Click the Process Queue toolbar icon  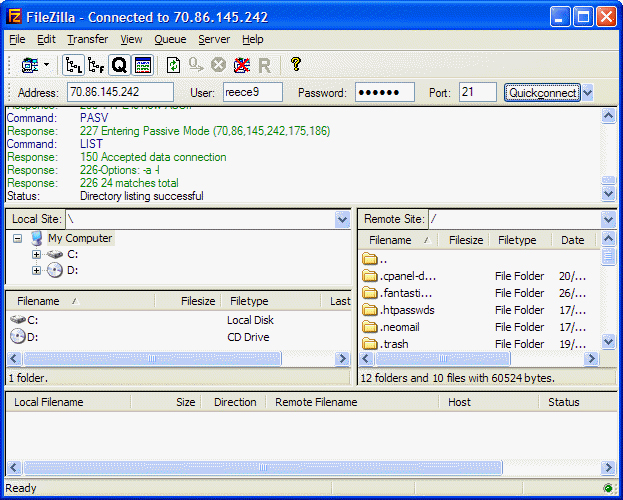(196, 65)
